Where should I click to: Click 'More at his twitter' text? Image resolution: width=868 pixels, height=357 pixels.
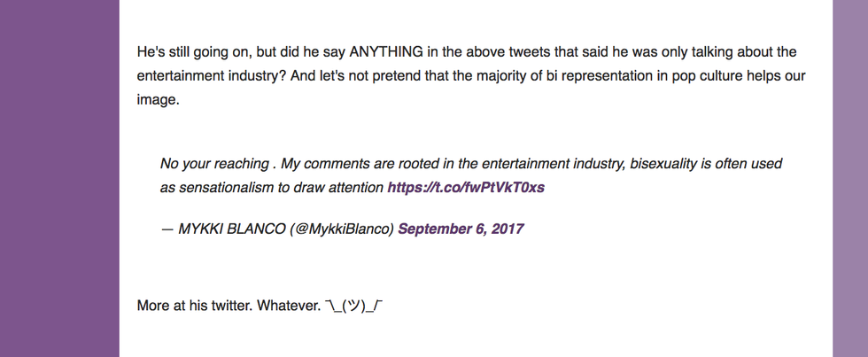point(195,307)
